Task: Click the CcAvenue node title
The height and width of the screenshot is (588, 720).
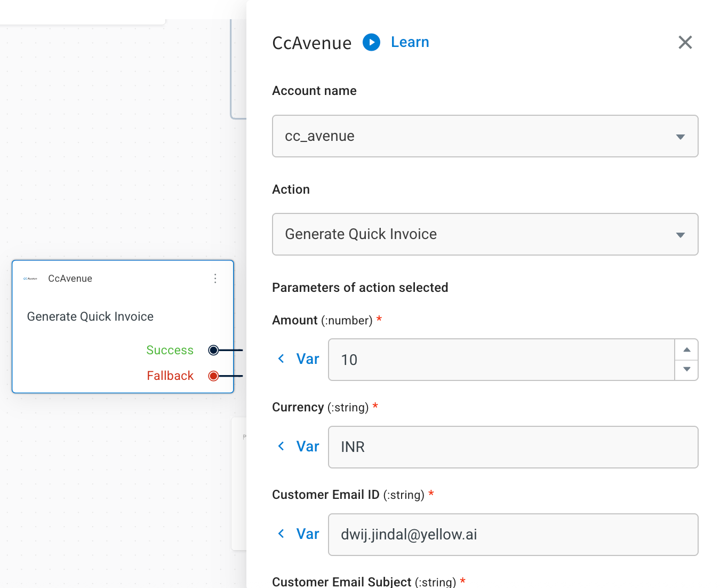Action: [70, 279]
